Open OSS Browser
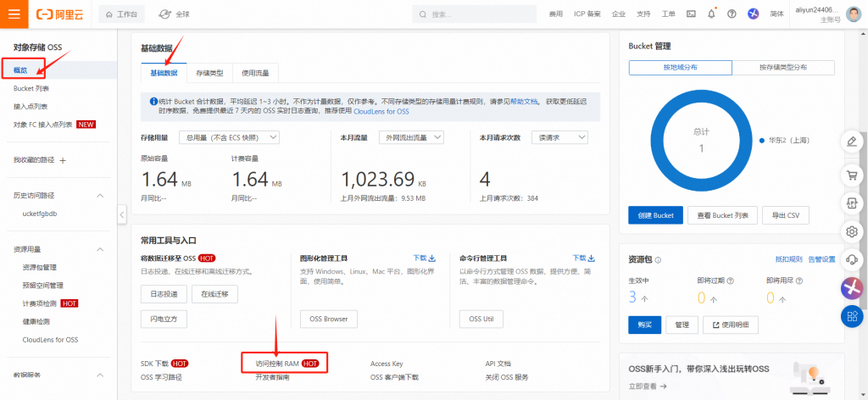The width and height of the screenshot is (868, 400). (x=329, y=319)
